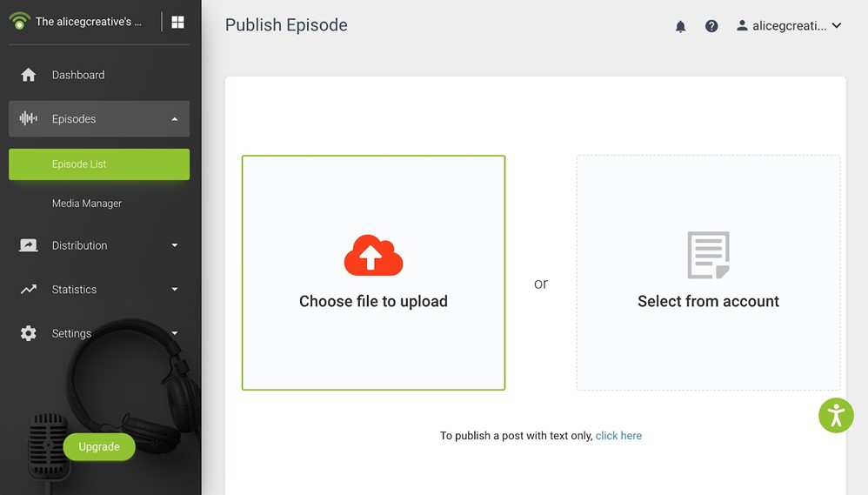Click the Settings gear icon
Screen dimensions: 868x495
pyautogui.click(x=28, y=333)
